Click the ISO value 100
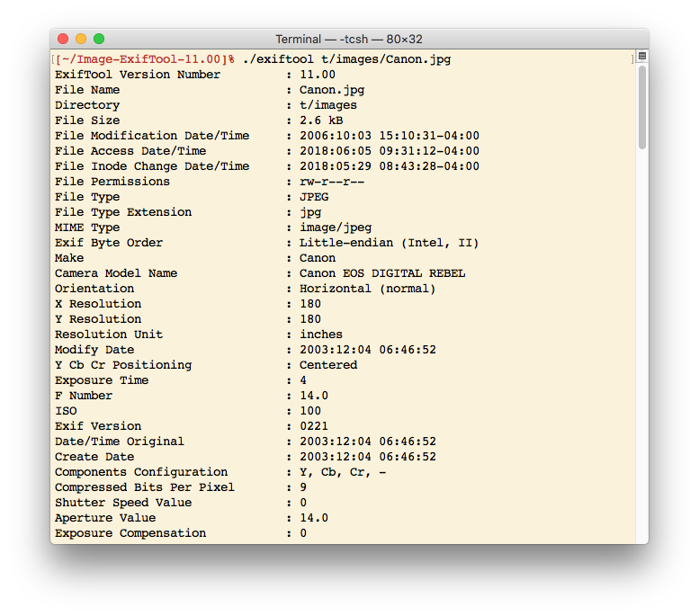Viewport: 699px width, 616px height. [x=310, y=411]
